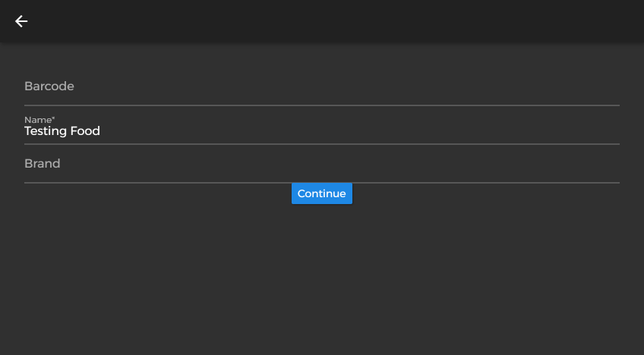Click the blue Continue button label text
This screenshot has width=644, height=355.
point(321,193)
